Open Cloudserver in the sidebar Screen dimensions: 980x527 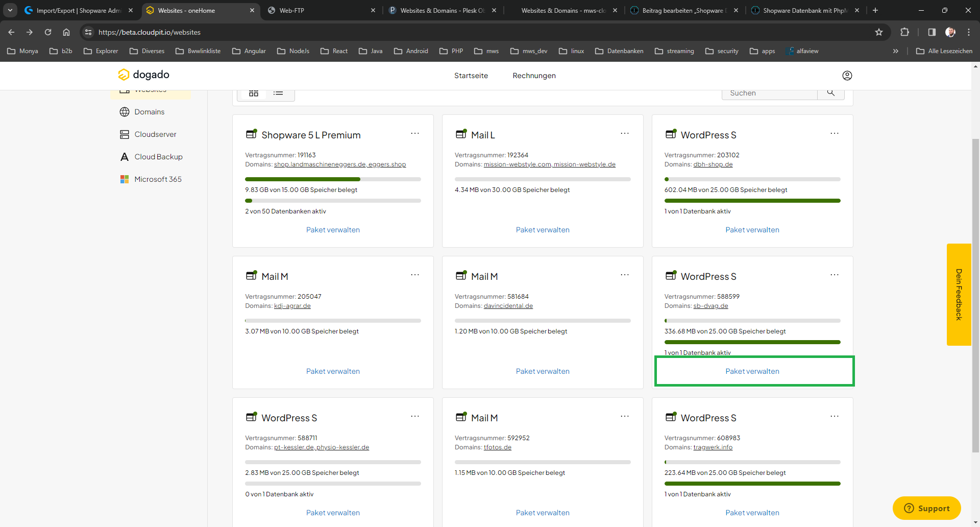pos(155,134)
